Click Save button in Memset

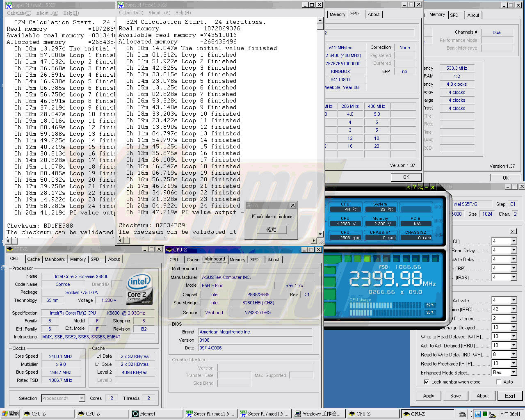[x=456, y=396]
